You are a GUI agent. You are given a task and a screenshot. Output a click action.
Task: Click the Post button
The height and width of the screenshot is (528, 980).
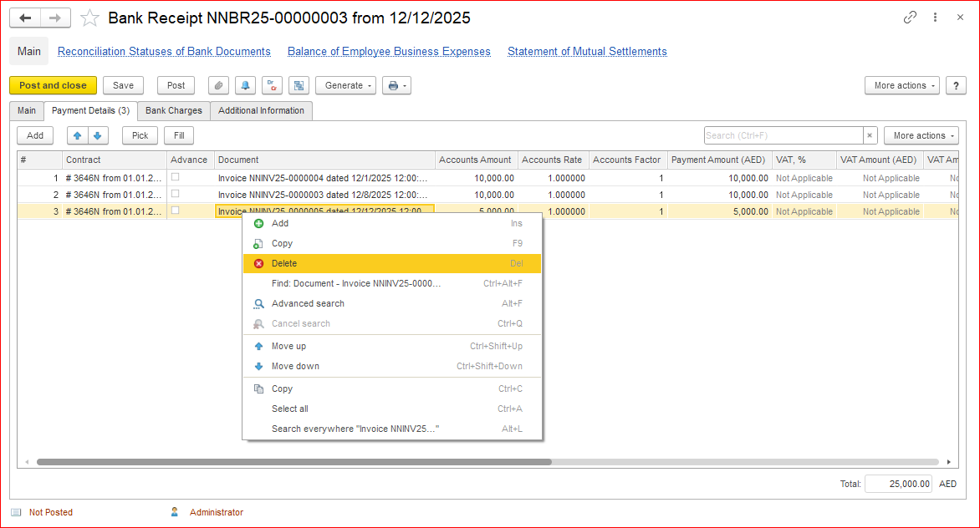(176, 85)
